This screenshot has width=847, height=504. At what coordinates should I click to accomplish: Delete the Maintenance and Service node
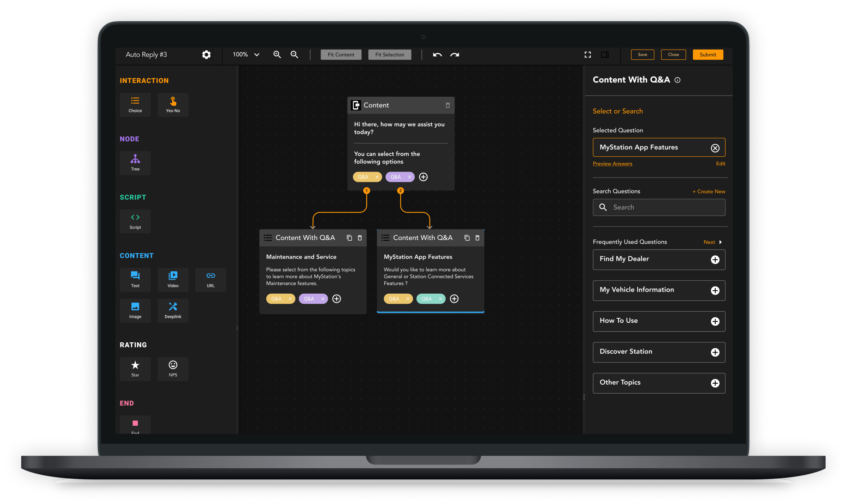tap(360, 238)
